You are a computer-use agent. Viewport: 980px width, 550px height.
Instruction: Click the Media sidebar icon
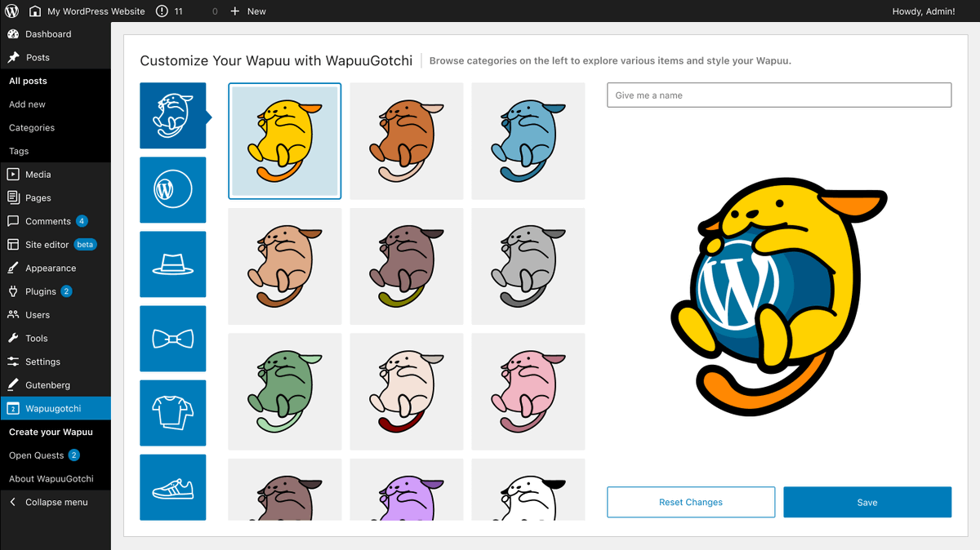13,174
